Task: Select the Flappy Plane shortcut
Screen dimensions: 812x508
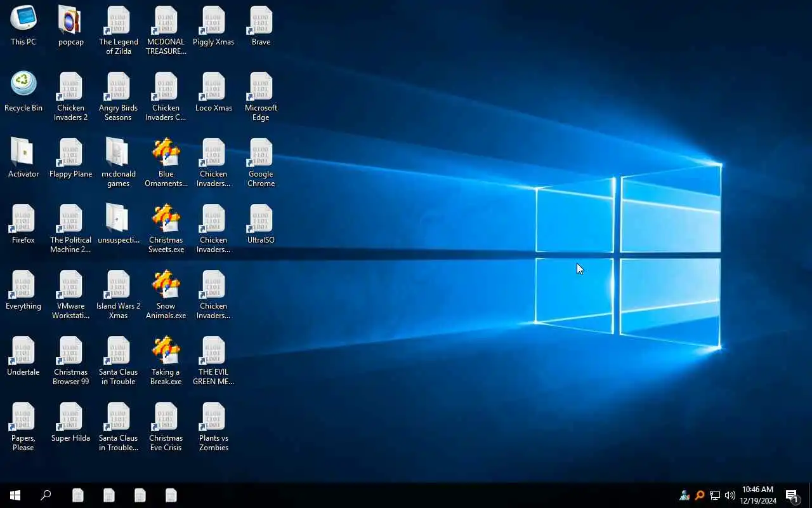Action: [71, 157]
